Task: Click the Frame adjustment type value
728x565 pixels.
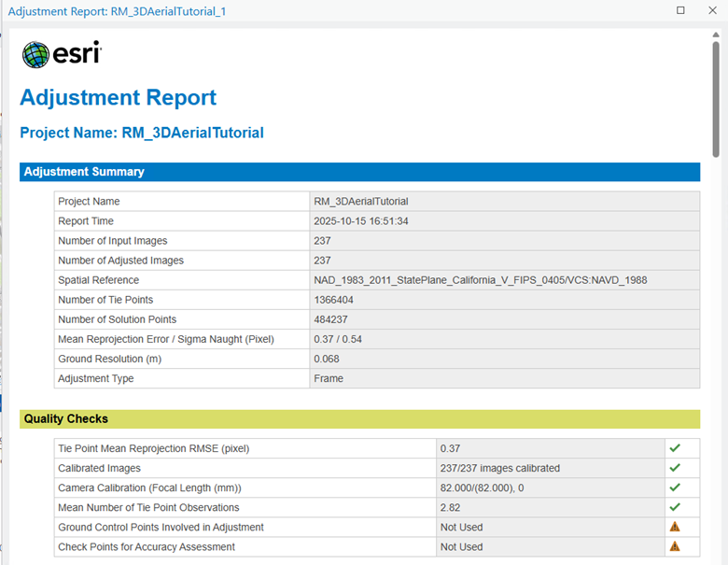Action: (x=329, y=378)
